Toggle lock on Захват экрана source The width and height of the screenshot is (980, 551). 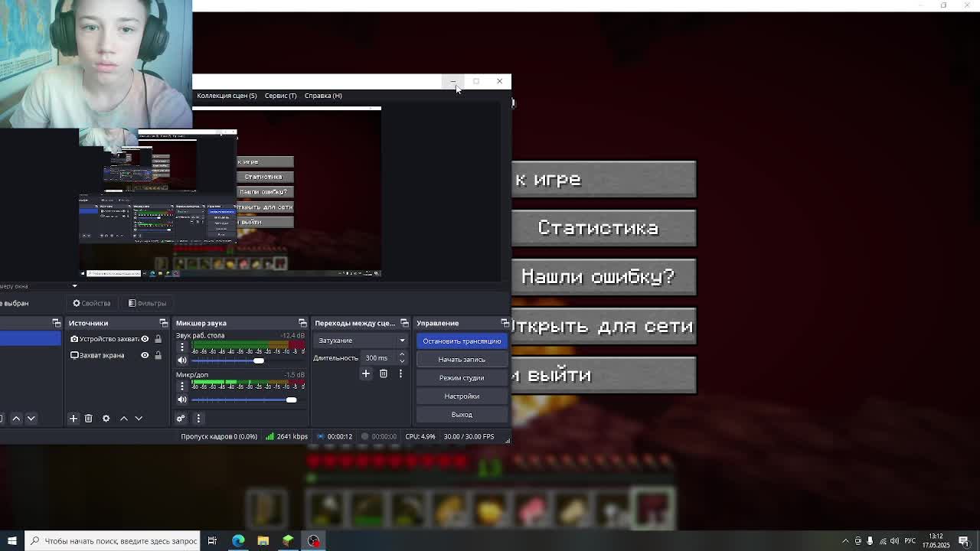(x=158, y=355)
